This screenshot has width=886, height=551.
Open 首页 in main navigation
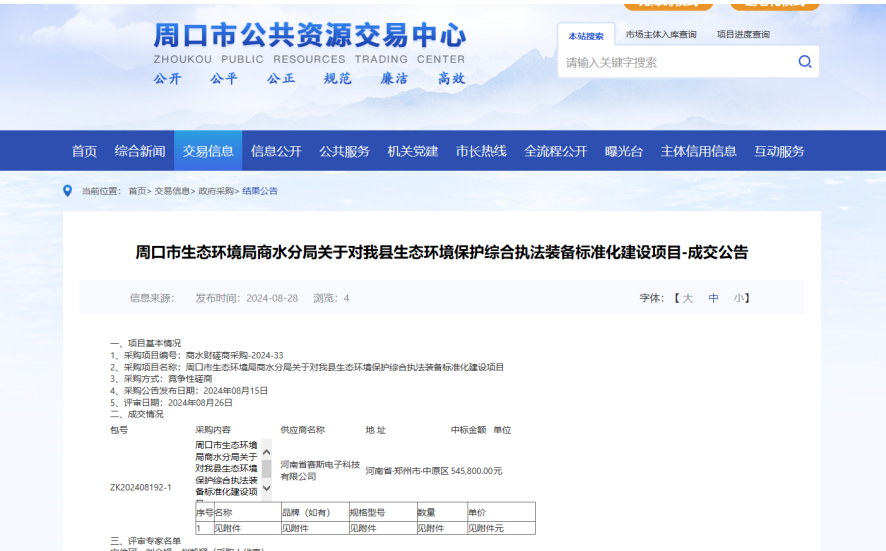point(84,151)
